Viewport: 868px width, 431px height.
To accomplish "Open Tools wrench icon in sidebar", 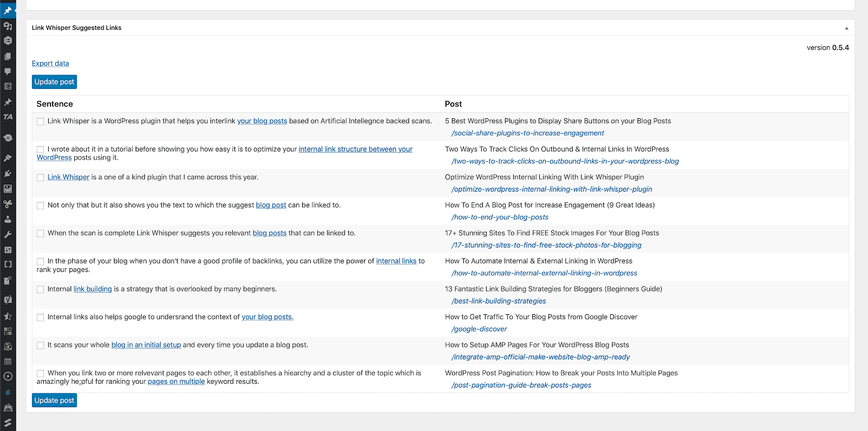I will click(8, 234).
